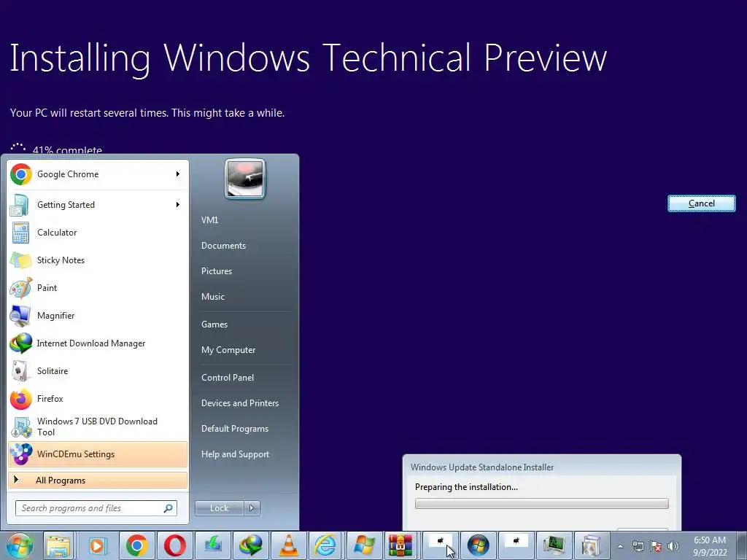The height and width of the screenshot is (560, 747).
Task: Open Default Programs from Start menu
Action: [x=234, y=429]
